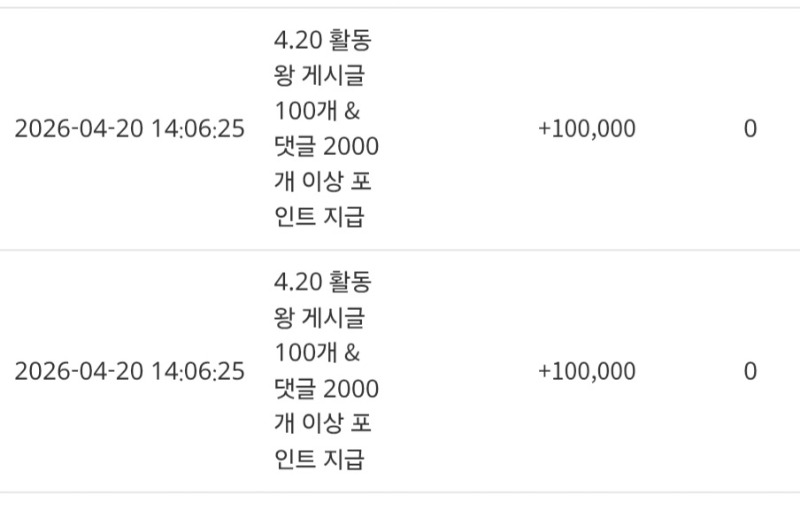Click '4.20 활동' text in the first entry
The height and width of the screenshot is (511, 800).
click(x=323, y=41)
